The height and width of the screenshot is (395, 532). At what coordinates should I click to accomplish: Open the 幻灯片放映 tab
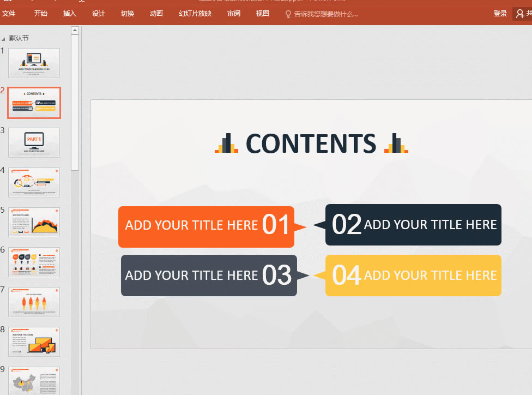195,14
